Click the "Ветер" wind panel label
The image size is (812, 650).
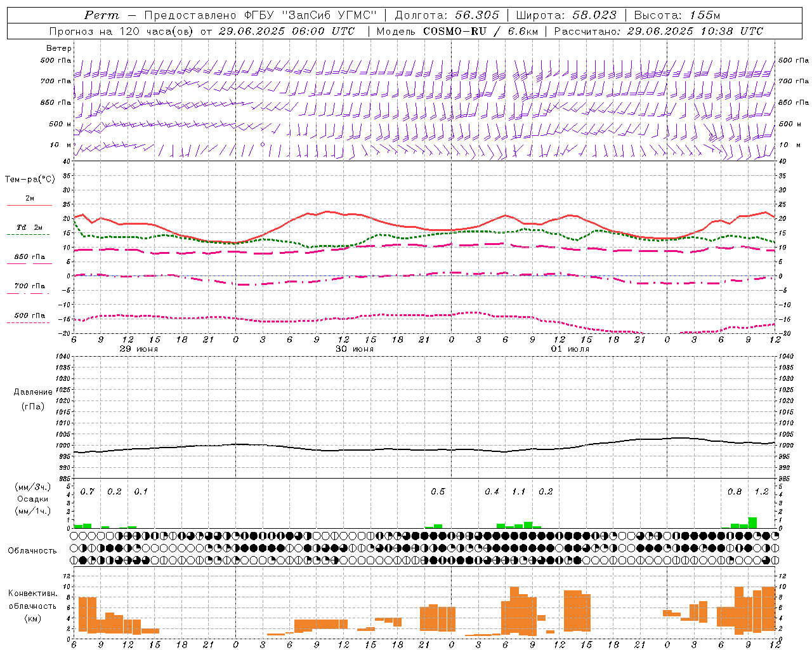(58, 48)
